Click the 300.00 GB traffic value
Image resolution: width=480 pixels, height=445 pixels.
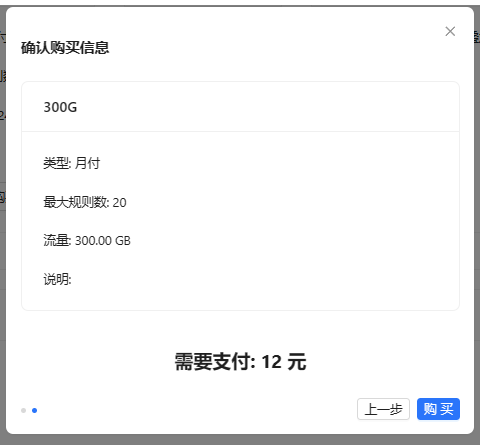(103, 241)
